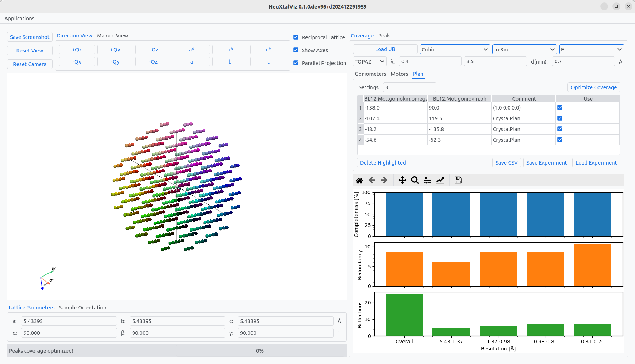Expand the m-3m point group dropdown
Image resolution: width=635 pixels, height=364 pixels.
524,49
